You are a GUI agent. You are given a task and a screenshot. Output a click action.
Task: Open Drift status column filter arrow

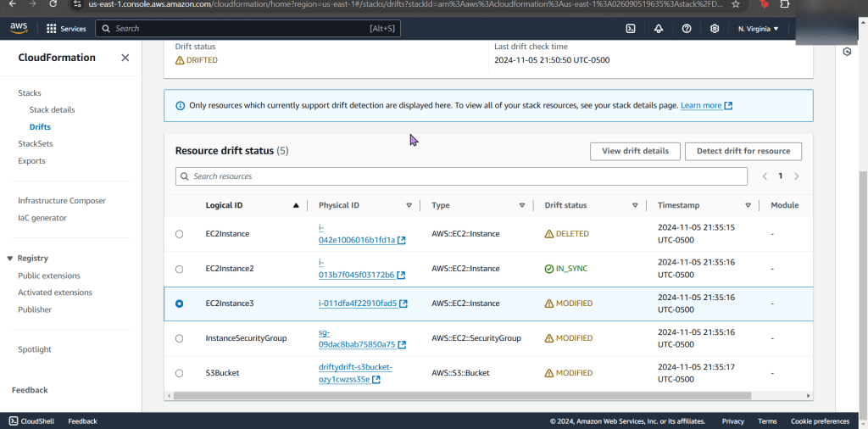click(x=634, y=205)
